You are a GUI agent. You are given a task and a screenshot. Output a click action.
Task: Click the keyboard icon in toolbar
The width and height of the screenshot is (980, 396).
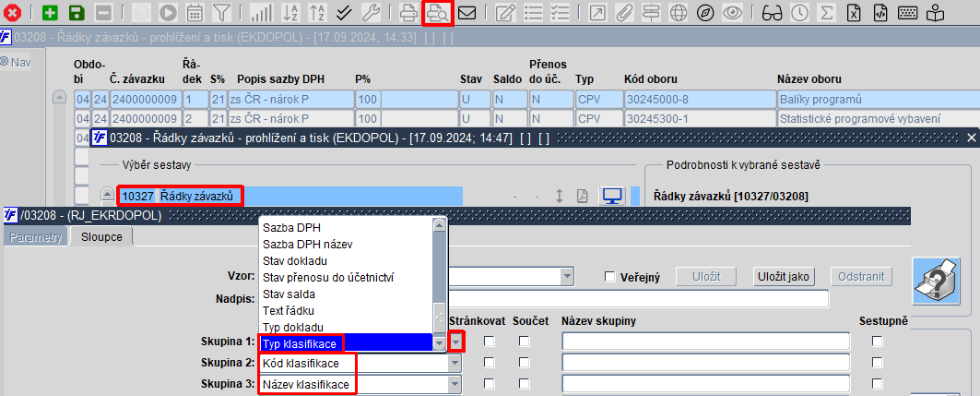coord(907,12)
